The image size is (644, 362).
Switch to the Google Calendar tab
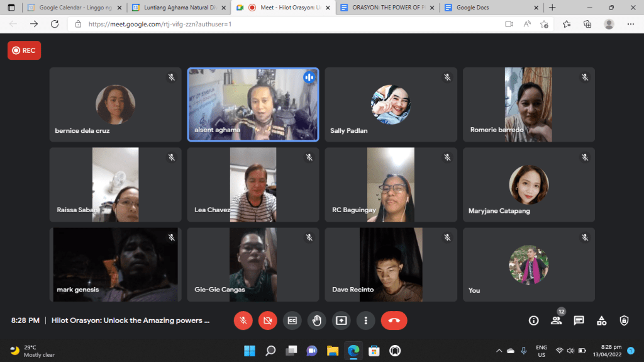(69, 8)
